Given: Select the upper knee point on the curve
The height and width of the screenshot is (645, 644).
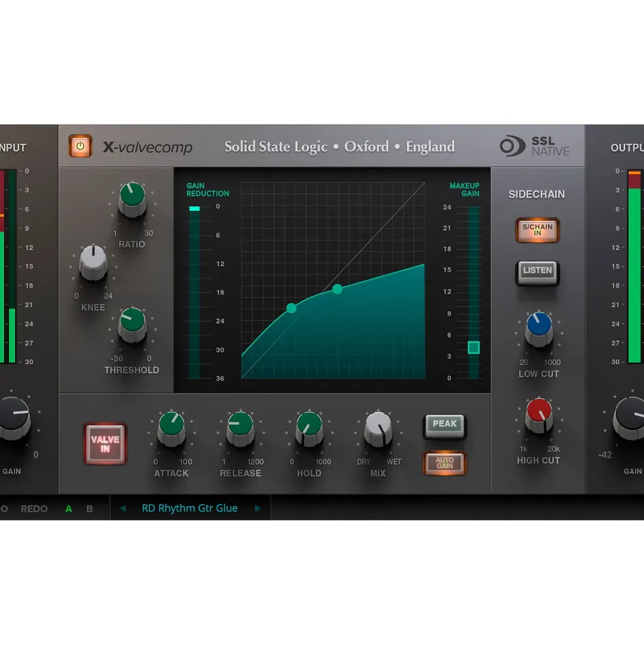Looking at the screenshot, I should click(x=337, y=289).
